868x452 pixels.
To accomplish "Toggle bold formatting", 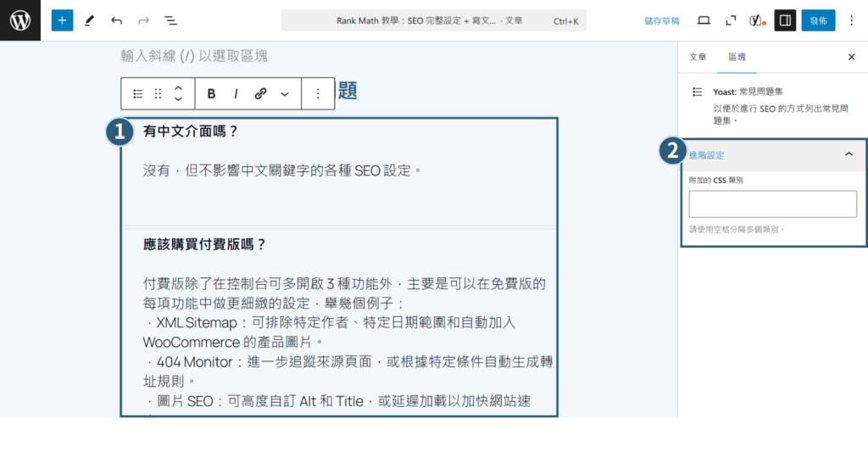I will click(x=211, y=93).
